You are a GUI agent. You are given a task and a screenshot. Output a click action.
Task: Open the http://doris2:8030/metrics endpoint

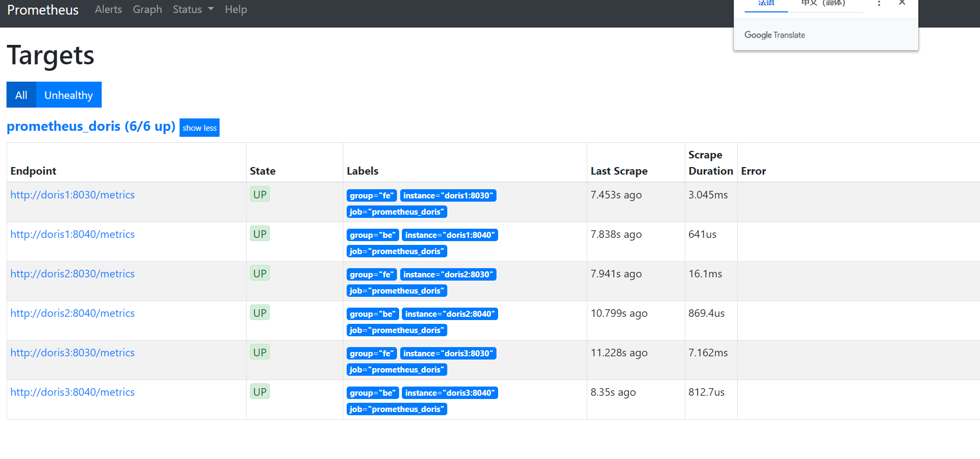pos(72,274)
